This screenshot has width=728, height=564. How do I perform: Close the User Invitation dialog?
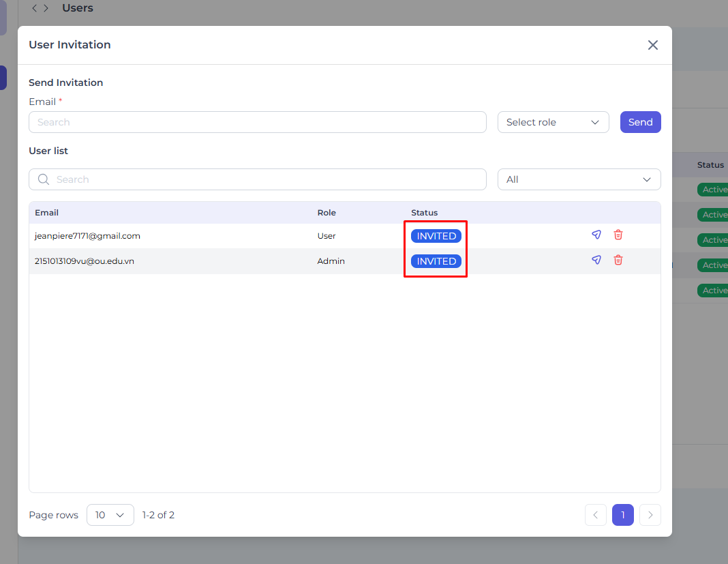[x=653, y=45]
